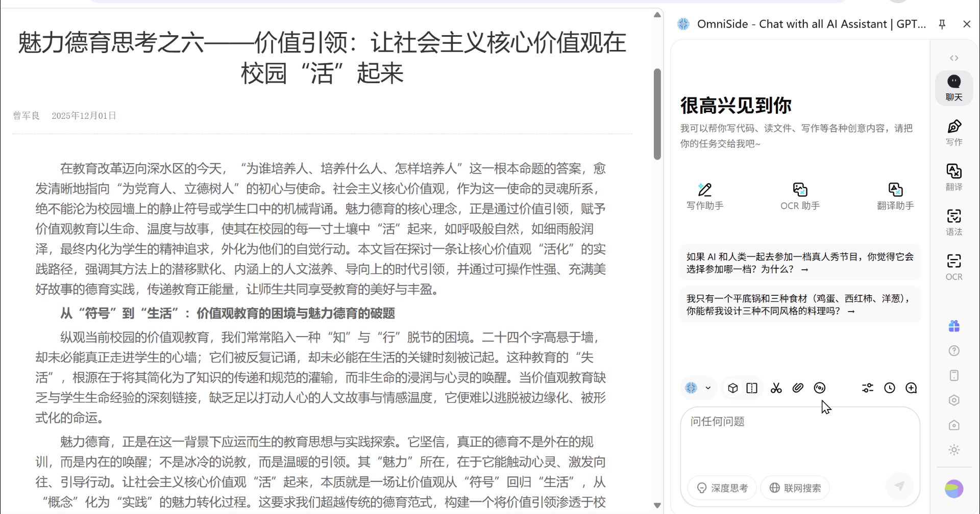
Task: Click the split-page reading icon
Action: (x=752, y=388)
